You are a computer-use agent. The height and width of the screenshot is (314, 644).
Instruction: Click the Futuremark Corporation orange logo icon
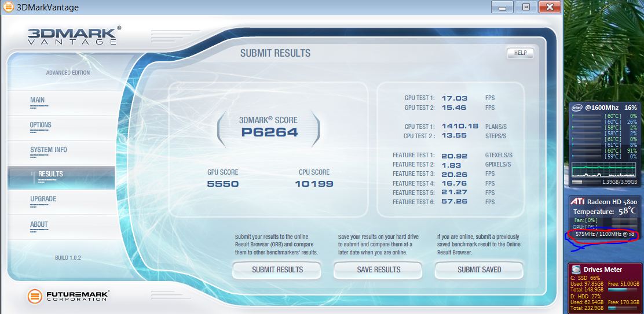pos(35,296)
